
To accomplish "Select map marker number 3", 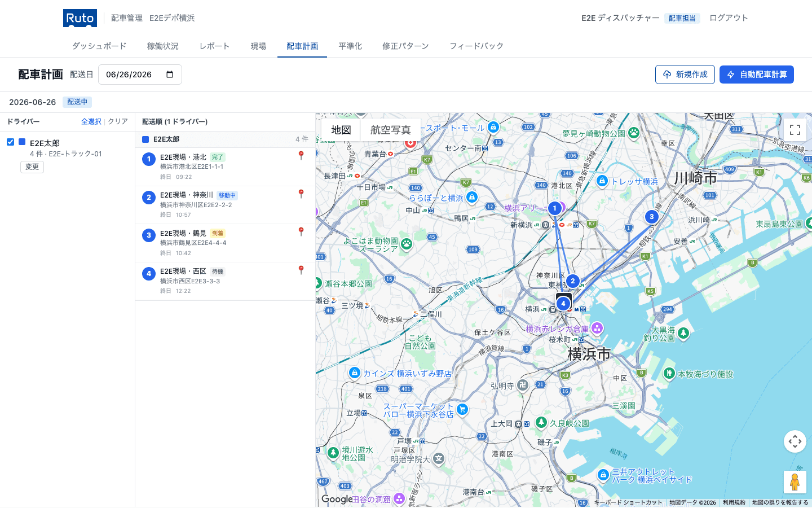I will [x=652, y=216].
